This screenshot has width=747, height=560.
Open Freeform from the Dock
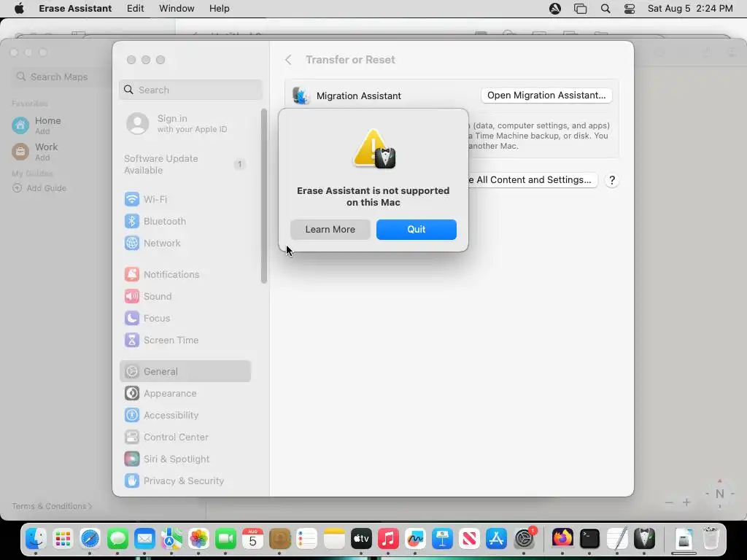(415, 539)
